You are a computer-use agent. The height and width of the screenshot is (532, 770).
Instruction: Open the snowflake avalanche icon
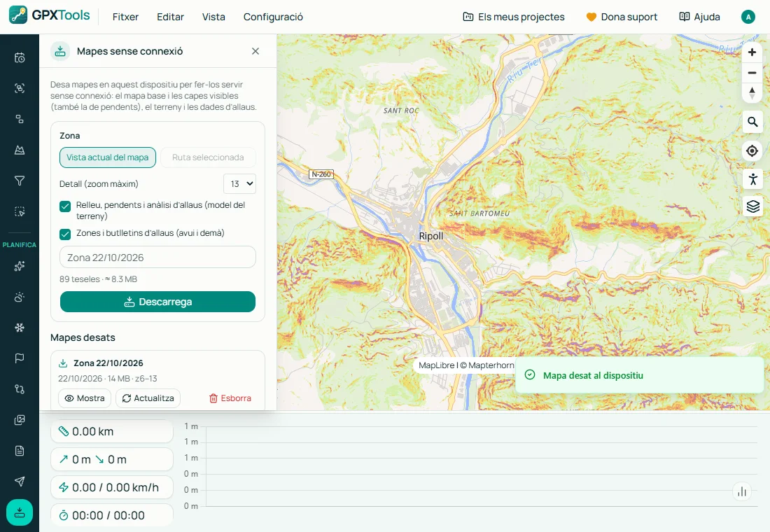tap(20, 328)
